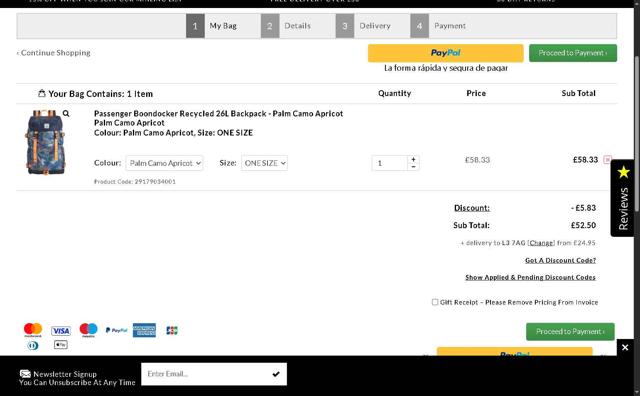Click the Mastercard payment logo
Viewport: 640px width, 396px height.
33,330
